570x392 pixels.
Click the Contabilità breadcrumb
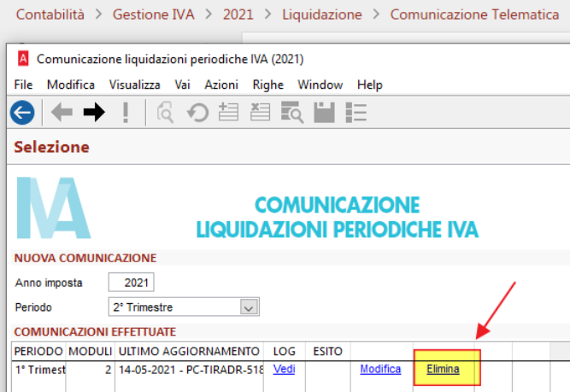coord(50,15)
